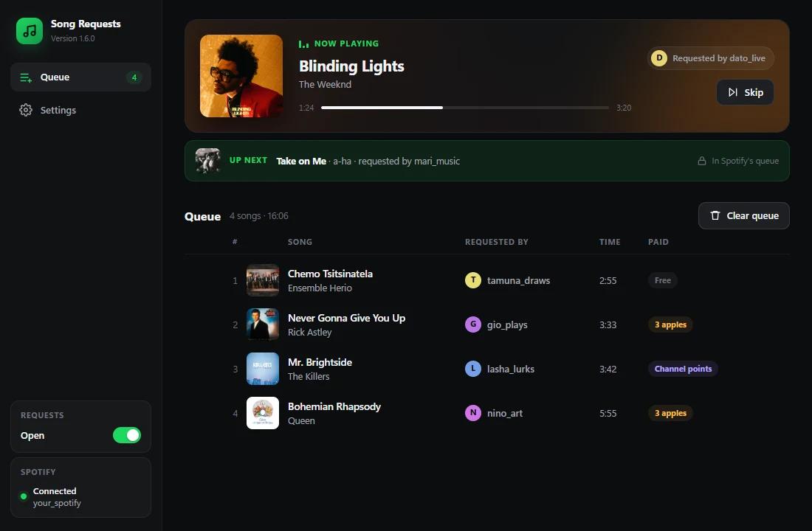Open the Queue sidebar item

pyautogui.click(x=80, y=77)
